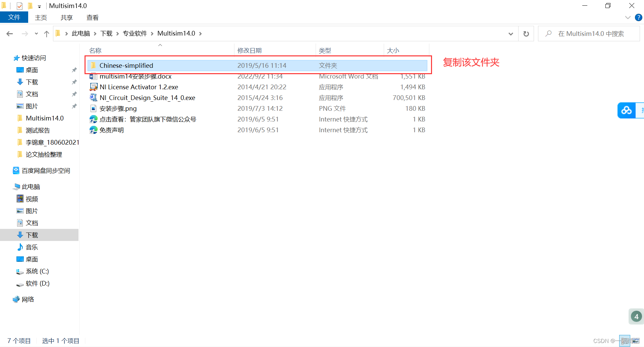Click the search box for Multisim14.0
Viewport: 644px width, 347px height.
589,34
